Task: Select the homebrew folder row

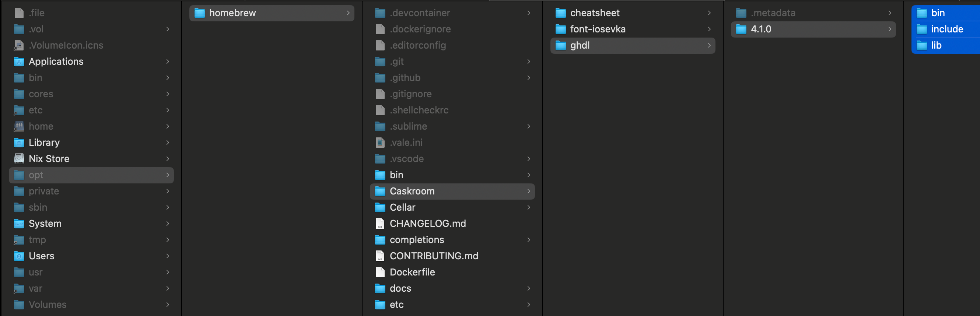Action: click(x=271, y=13)
